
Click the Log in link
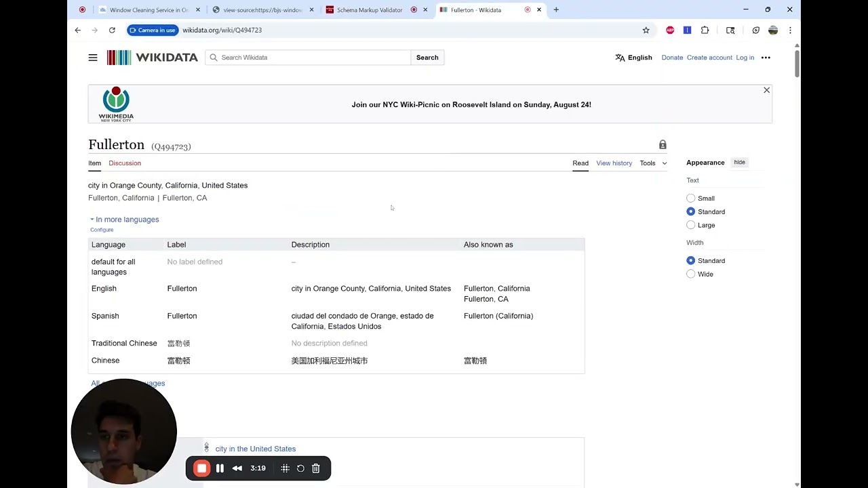click(x=745, y=58)
